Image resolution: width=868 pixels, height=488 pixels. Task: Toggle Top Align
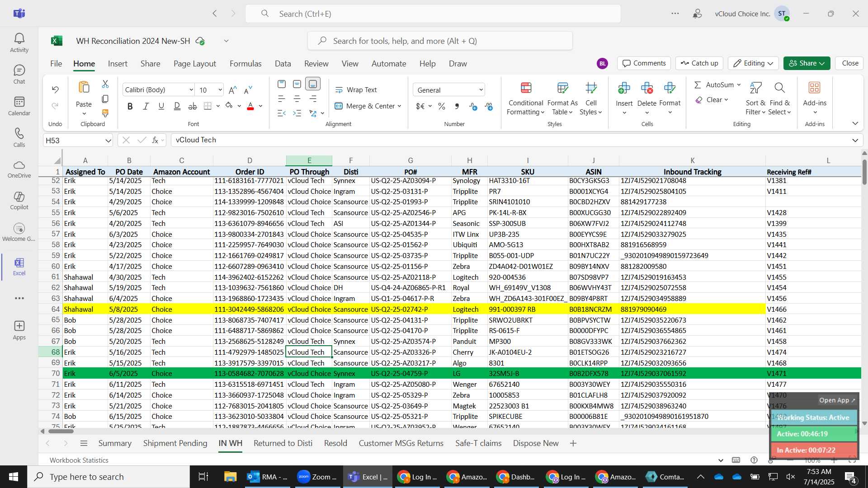(282, 84)
